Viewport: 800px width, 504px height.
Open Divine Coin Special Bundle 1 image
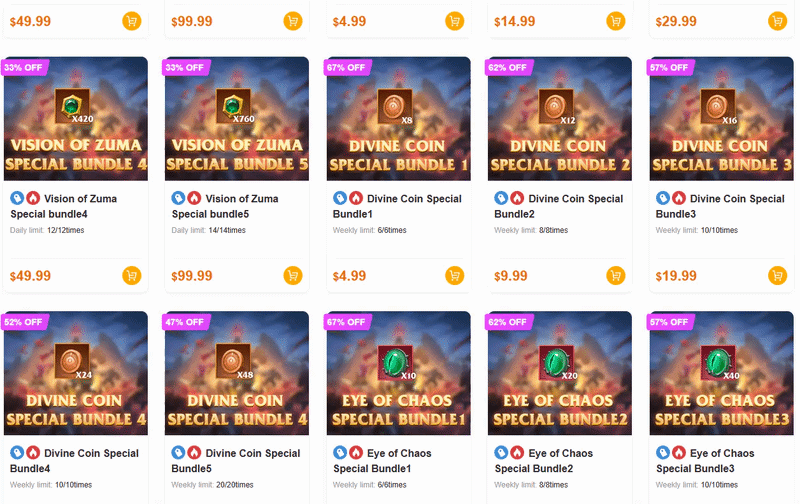point(398,118)
